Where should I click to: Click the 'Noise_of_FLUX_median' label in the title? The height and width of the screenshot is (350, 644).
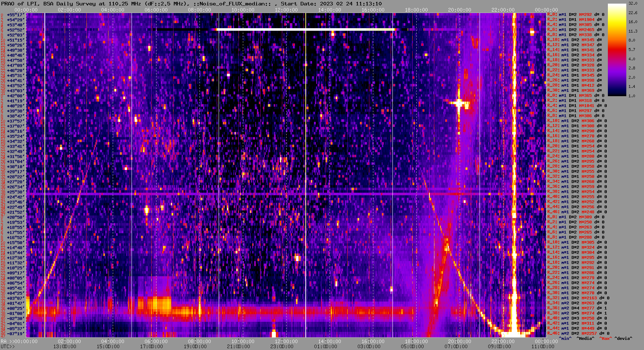[x=232, y=4]
